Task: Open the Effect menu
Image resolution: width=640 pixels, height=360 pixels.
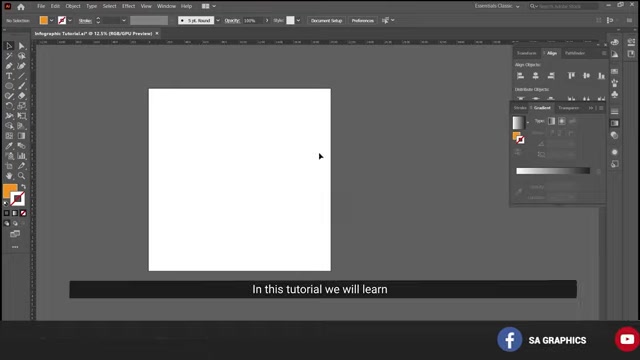Action: click(x=128, y=6)
